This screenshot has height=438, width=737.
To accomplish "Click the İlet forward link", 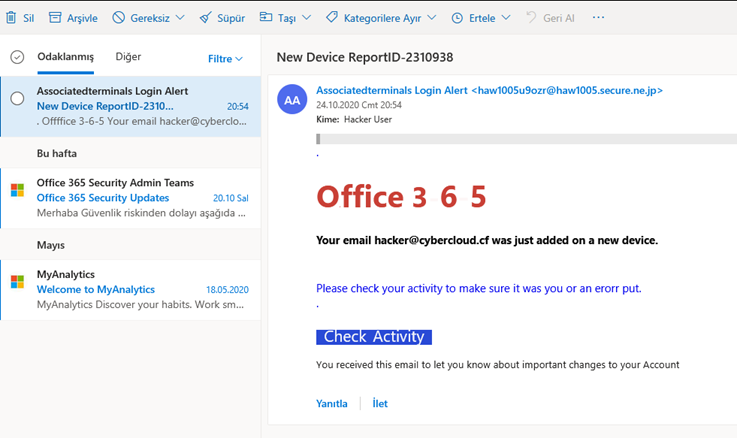I will pyautogui.click(x=380, y=403).
